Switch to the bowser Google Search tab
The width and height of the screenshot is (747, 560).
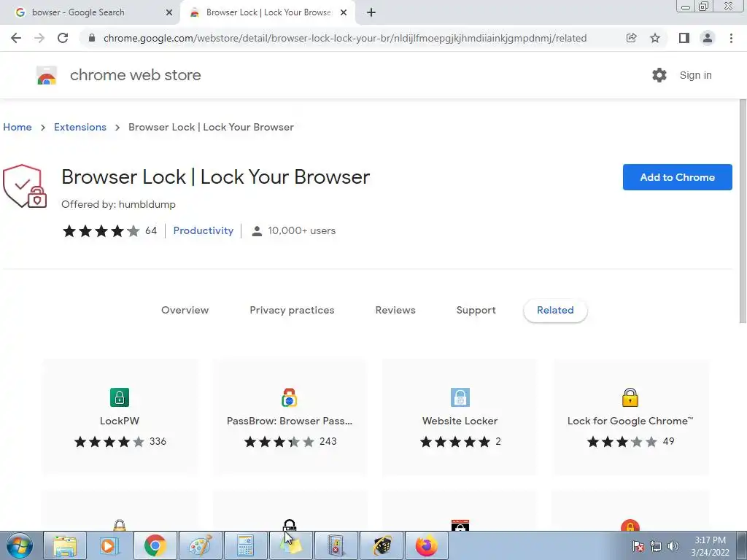click(x=90, y=13)
